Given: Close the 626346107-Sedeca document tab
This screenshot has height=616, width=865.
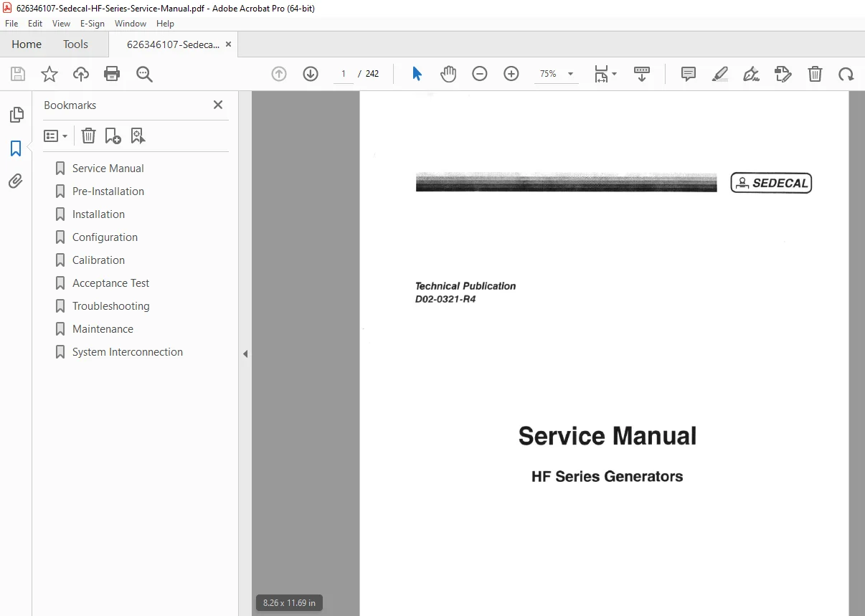Looking at the screenshot, I should [228, 44].
